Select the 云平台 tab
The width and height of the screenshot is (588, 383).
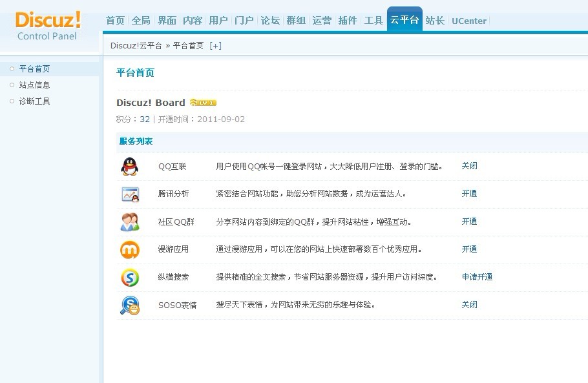[x=404, y=19]
